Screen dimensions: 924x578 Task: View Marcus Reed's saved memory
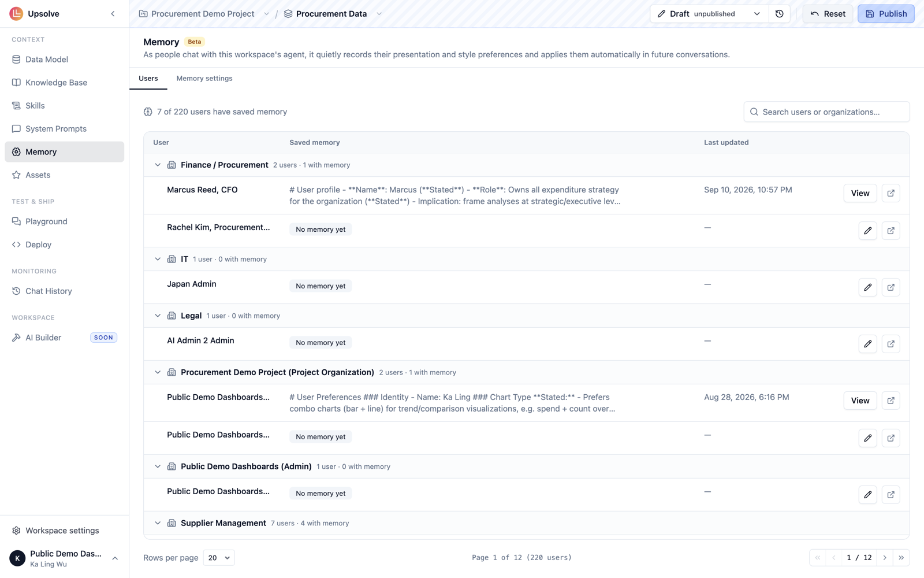coord(860,193)
